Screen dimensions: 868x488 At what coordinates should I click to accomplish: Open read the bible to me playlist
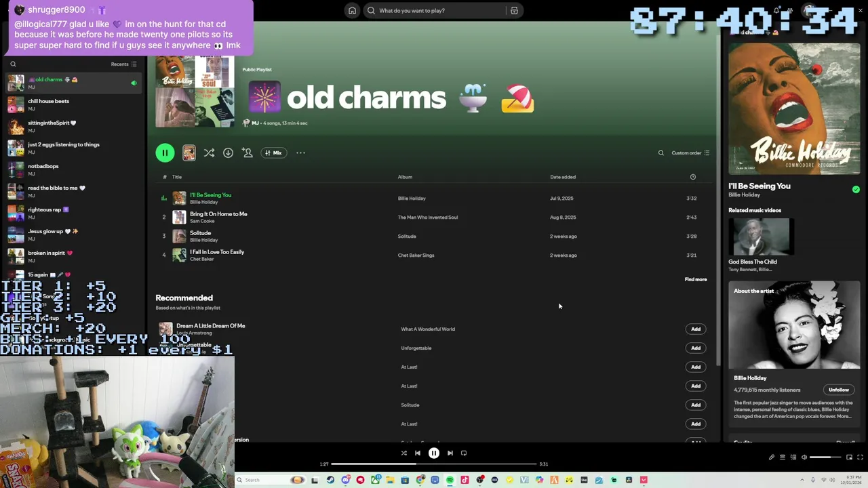pos(73,191)
